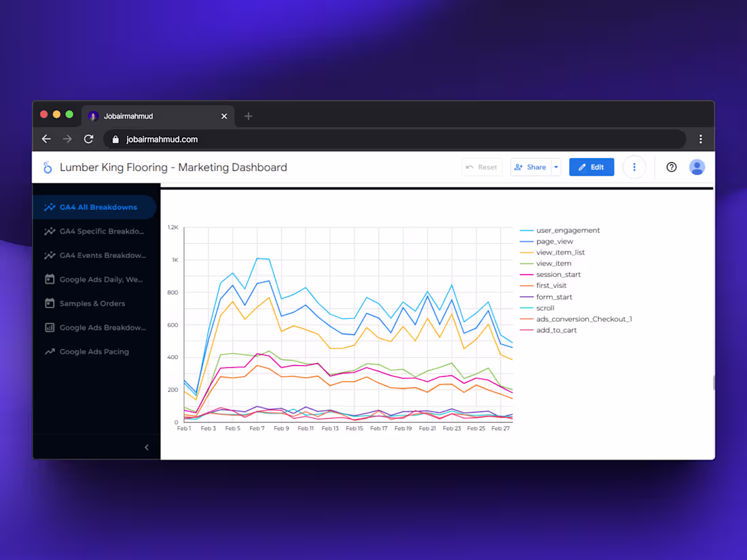Click the Google Ads Daily calendar icon
This screenshot has width=747, height=560.
48,279
